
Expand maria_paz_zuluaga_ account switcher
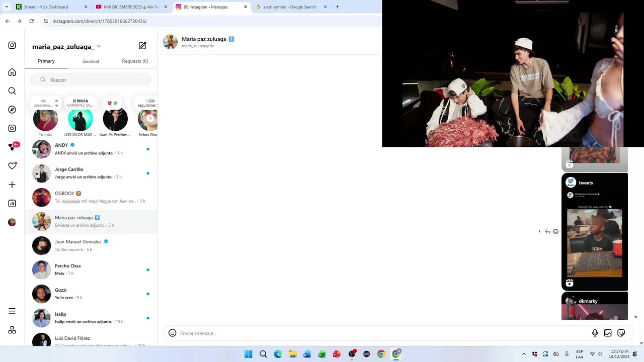point(99,46)
